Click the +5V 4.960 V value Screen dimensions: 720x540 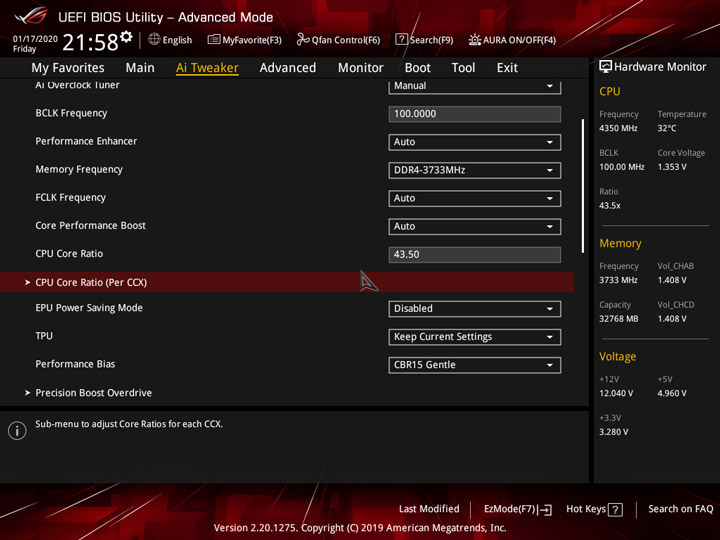[672, 394]
